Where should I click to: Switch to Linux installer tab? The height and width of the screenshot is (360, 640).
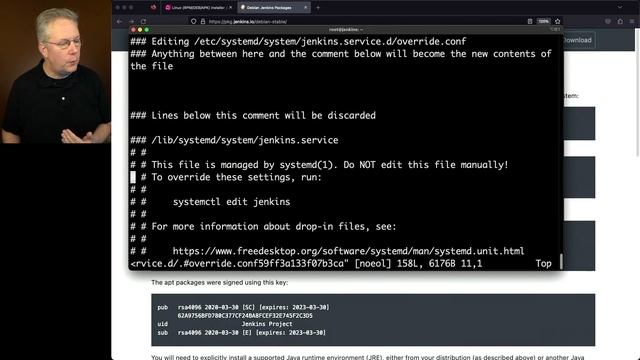[198, 7]
